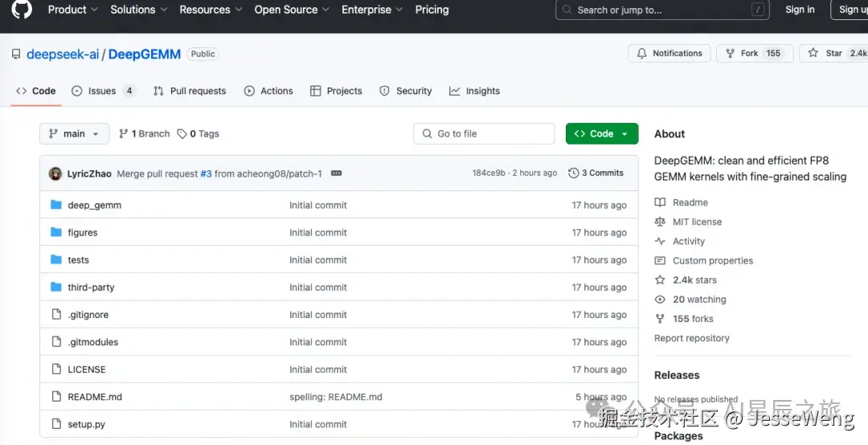Open the Enterprise dropdown
The height and width of the screenshot is (445, 868).
point(372,10)
